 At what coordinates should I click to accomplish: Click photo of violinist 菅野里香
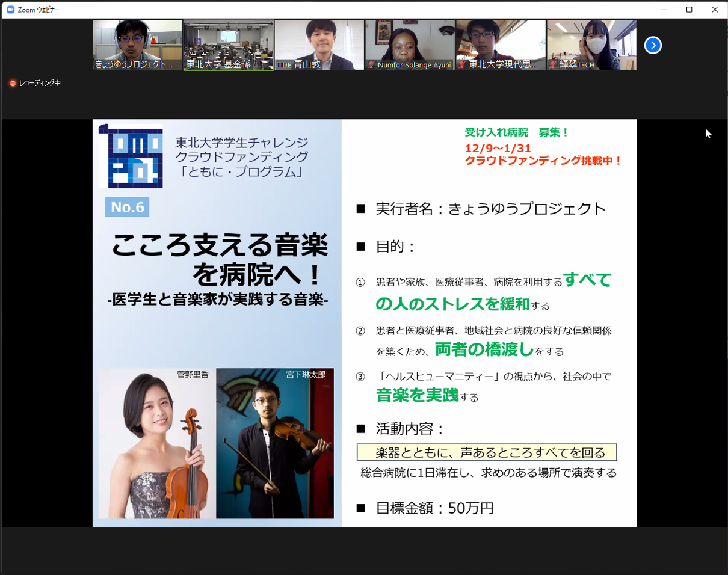pyautogui.click(x=157, y=443)
